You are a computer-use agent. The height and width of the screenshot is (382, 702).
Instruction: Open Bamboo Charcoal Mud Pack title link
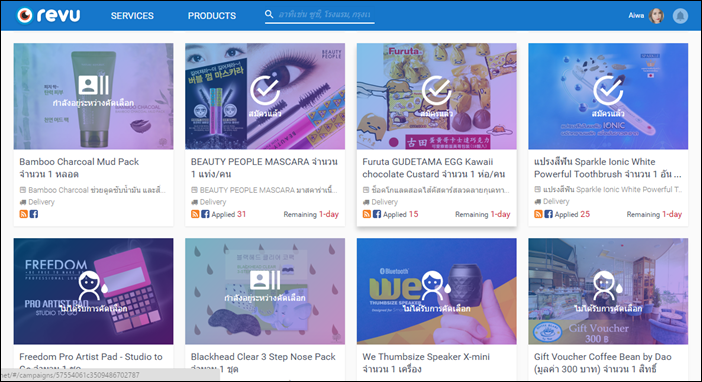coord(79,168)
